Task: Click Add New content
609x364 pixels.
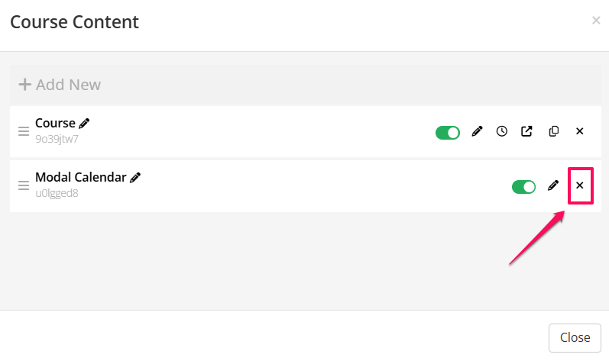Action: [x=60, y=85]
